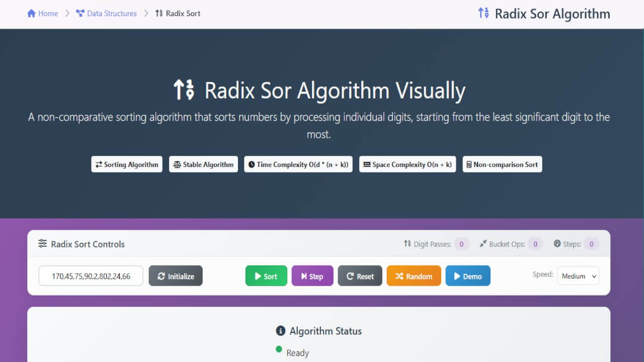Click the green Ready status dot
644x362 pixels.
click(279, 349)
